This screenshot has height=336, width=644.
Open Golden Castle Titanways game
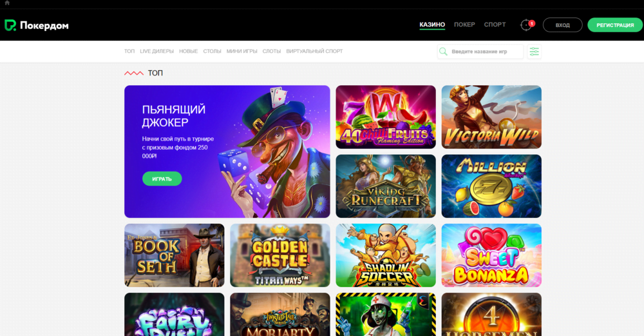coord(280,255)
